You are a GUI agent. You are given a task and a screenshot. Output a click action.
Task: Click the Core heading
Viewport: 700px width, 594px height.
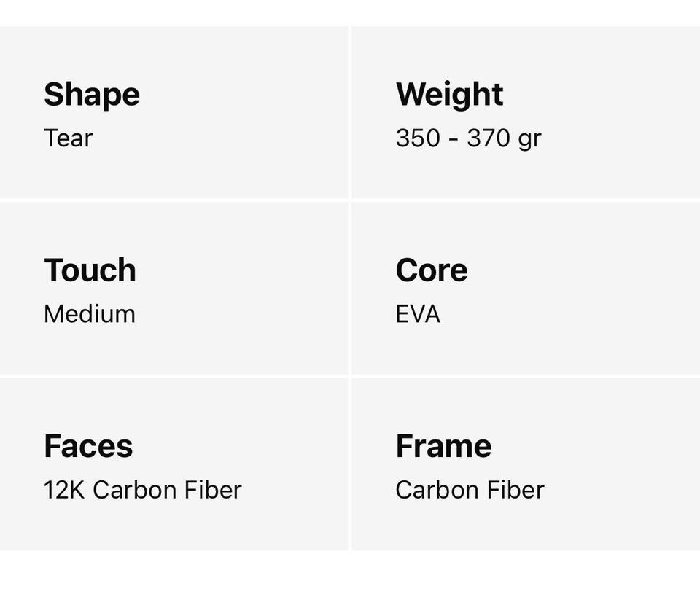pyautogui.click(x=431, y=270)
